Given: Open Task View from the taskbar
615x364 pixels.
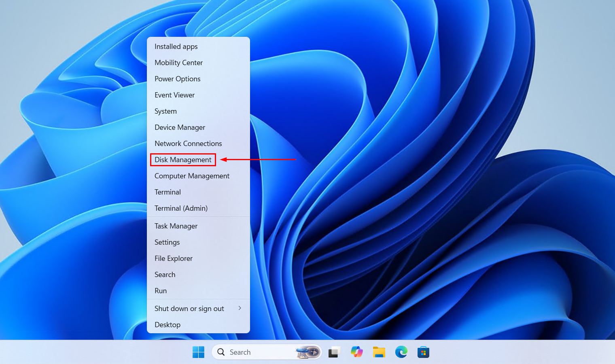Looking at the screenshot, I should 334,352.
